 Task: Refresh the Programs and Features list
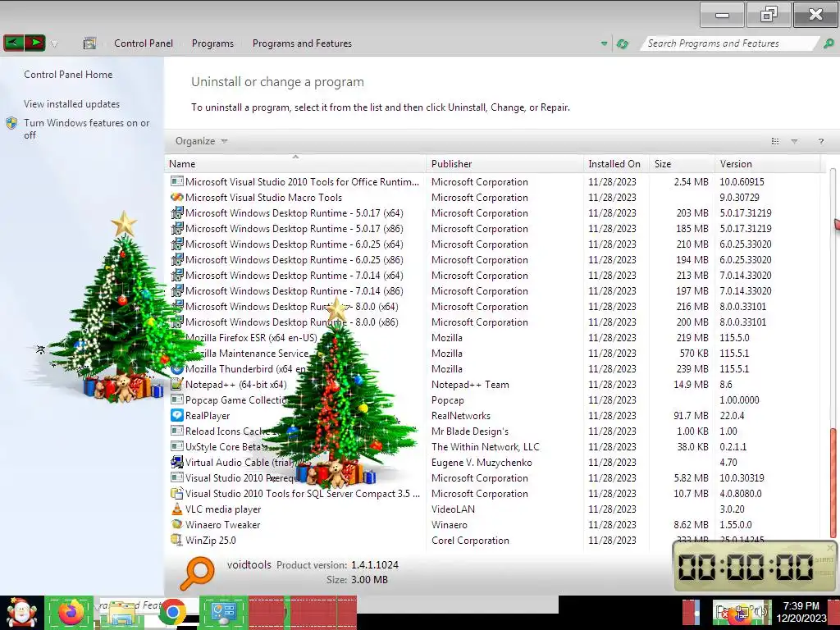623,43
